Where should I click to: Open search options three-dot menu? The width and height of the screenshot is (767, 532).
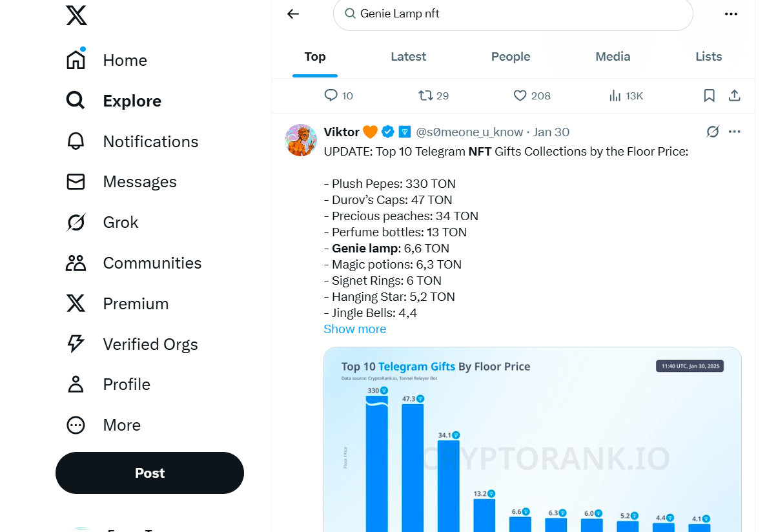click(731, 14)
